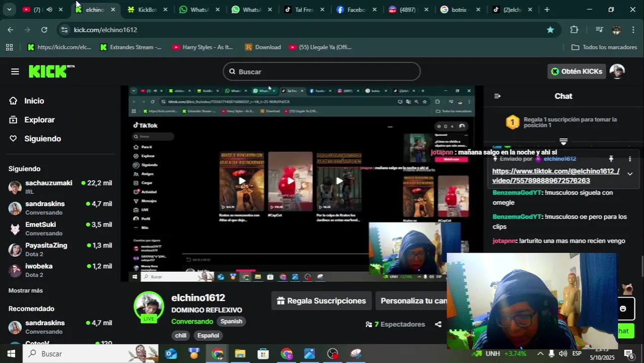The image size is (644, 363).
Task: Expand the pinned message chevron
Action: pyautogui.click(x=629, y=174)
